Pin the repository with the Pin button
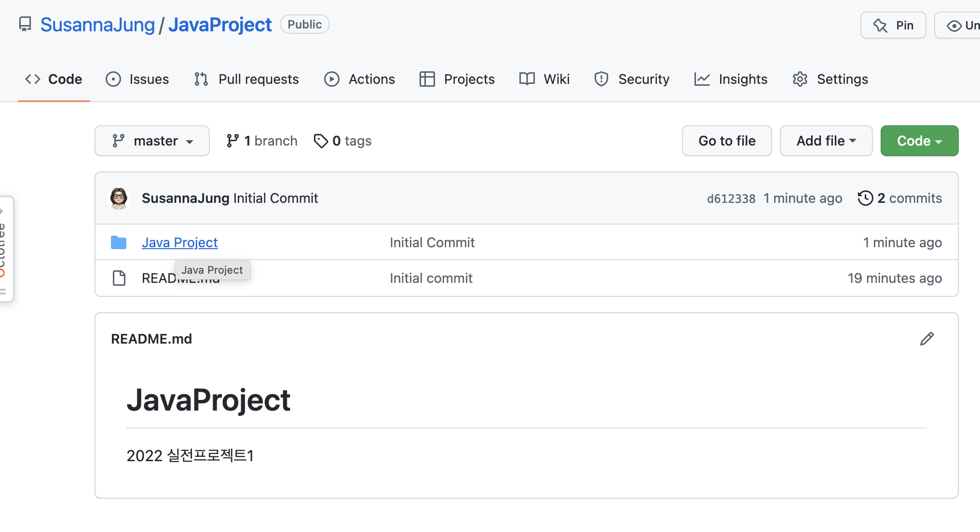 (x=893, y=25)
